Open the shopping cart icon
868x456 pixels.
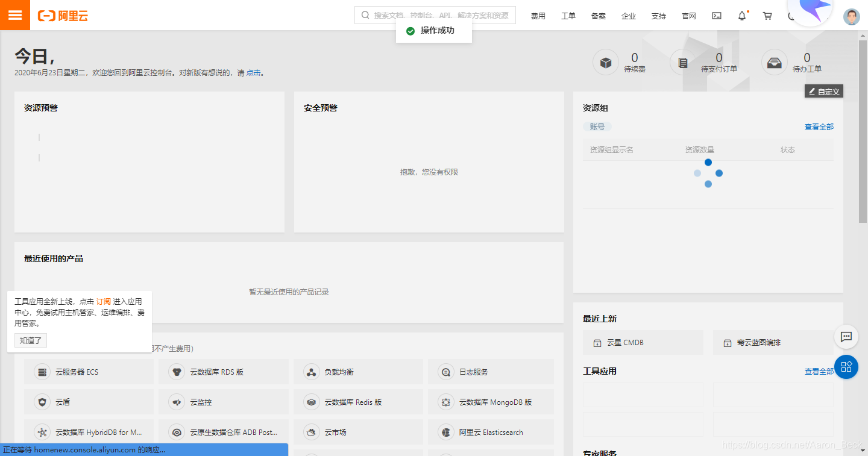pos(767,16)
